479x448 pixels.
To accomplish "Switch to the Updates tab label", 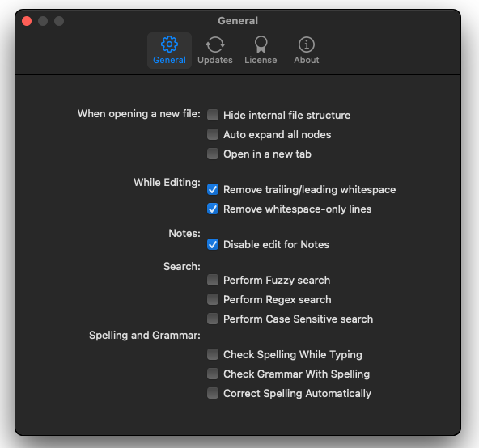I will 215,60.
